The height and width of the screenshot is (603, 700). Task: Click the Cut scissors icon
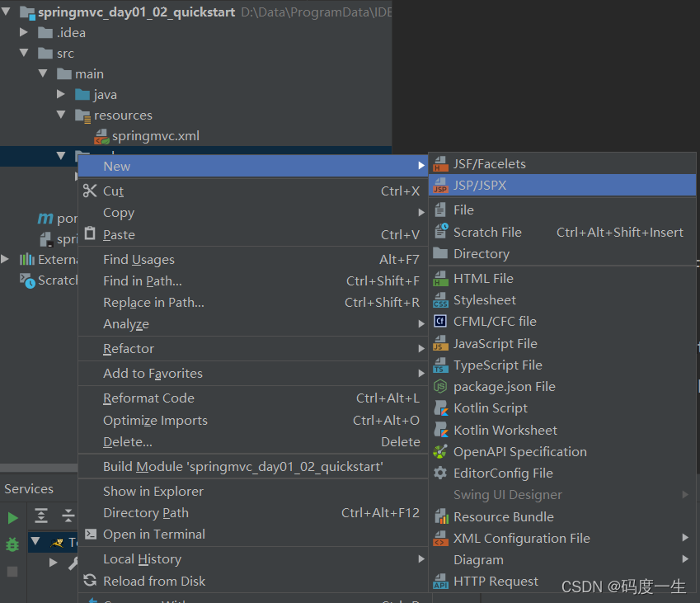[x=90, y=191]
